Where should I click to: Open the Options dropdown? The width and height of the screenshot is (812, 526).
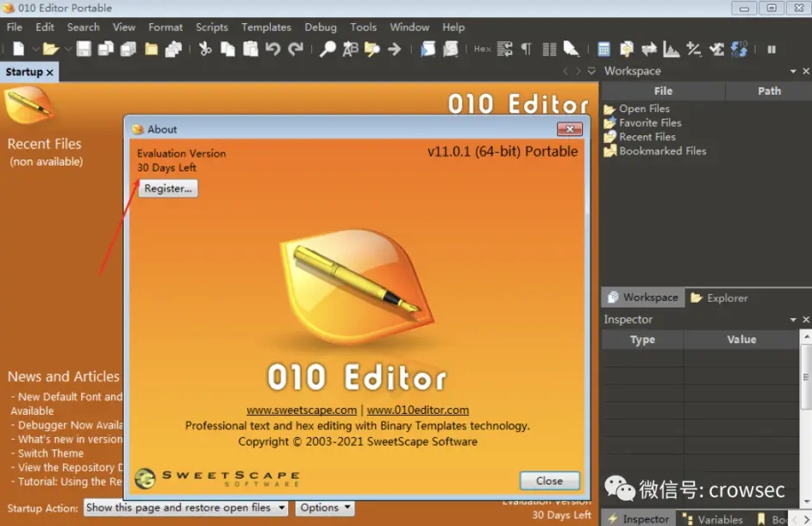click(x=325, y=508)
